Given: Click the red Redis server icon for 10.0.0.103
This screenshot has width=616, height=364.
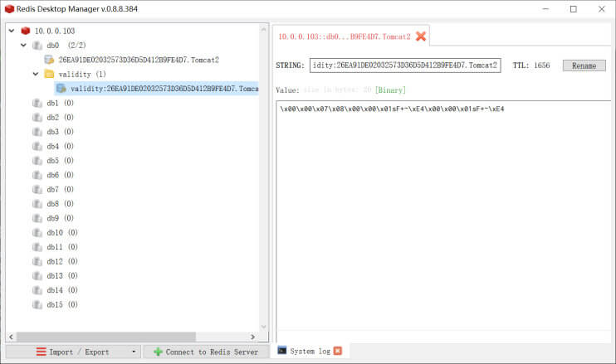Looking at the screenshot, I should [26, 31].
